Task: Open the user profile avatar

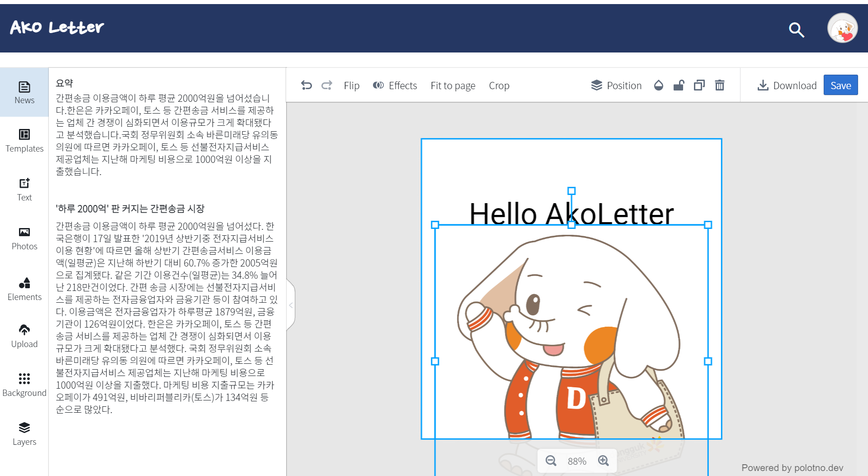Action: (x=843, y=28)
